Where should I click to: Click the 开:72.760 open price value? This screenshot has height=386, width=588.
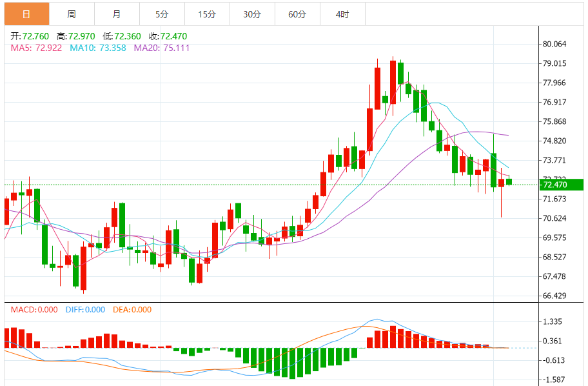point(30,36)
